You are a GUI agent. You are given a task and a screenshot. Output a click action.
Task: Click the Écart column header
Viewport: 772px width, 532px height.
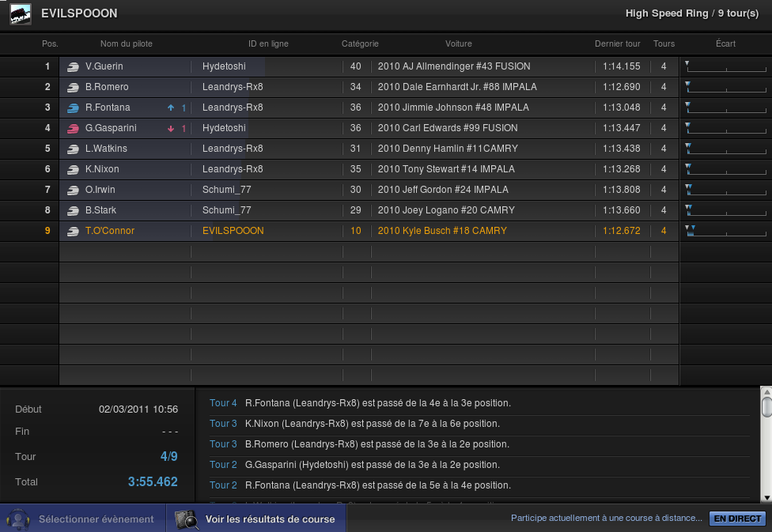coord(725,44)
